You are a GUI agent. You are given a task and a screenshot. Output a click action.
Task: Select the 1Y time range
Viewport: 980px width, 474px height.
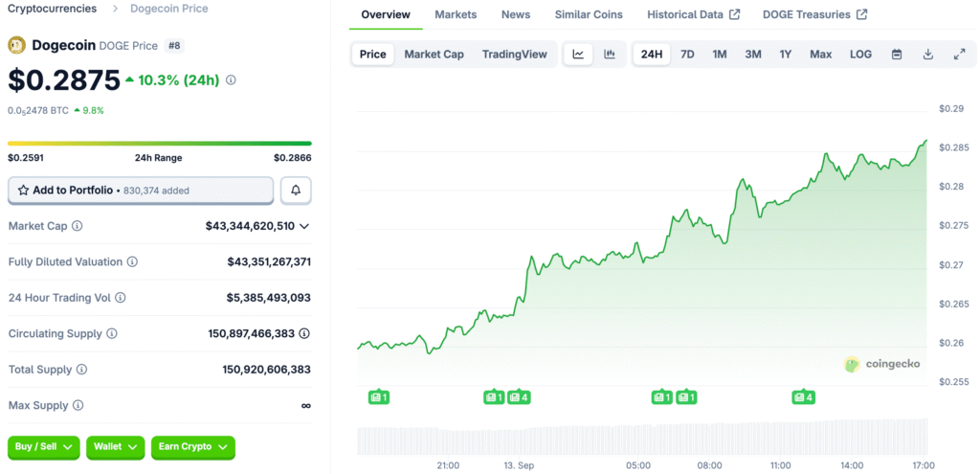point(785,55)
